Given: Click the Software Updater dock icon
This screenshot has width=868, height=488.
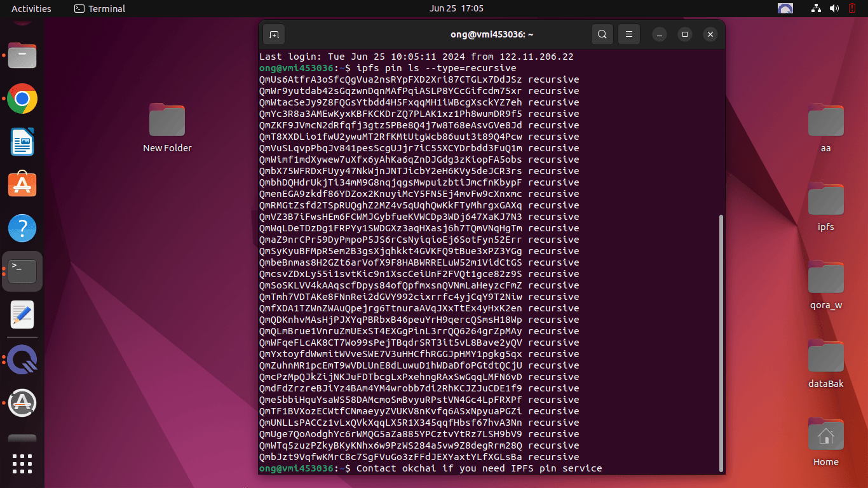Looking at the screenshot, I should (22, 403).
